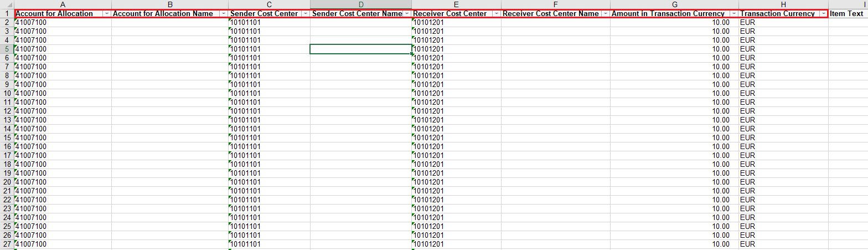Select entire column B via its header

click(170, 4)
